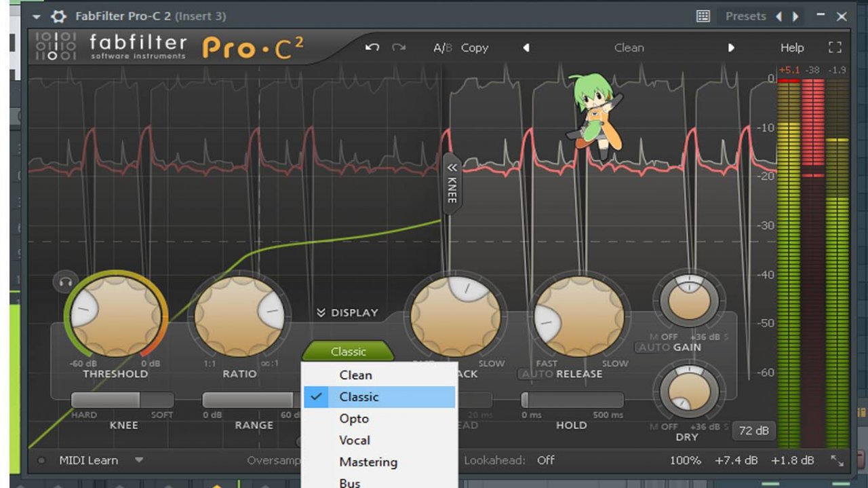Open the 72 dB meter scale selector
The image size is (868, 488).
coord(753,430)
